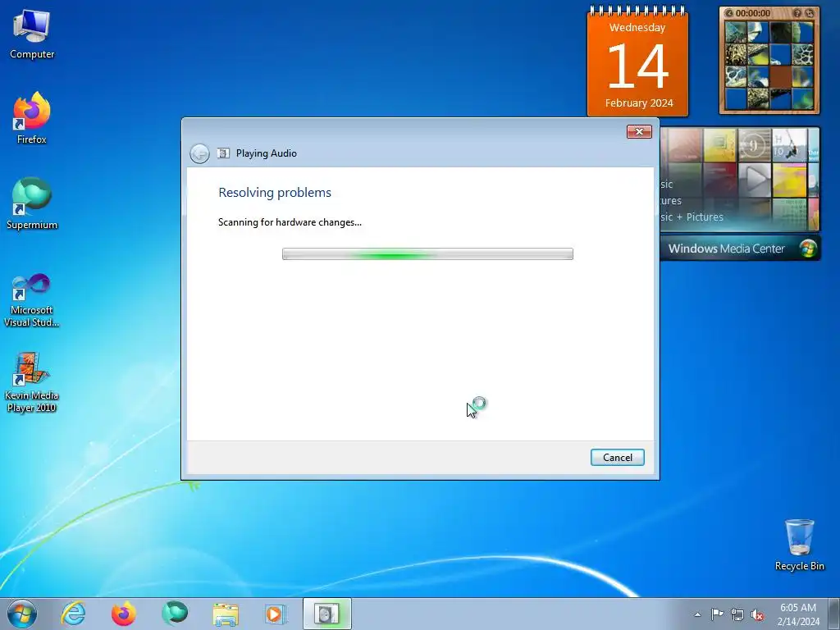Click the active troubleshooter taskbar button

(x=326, y=614)
